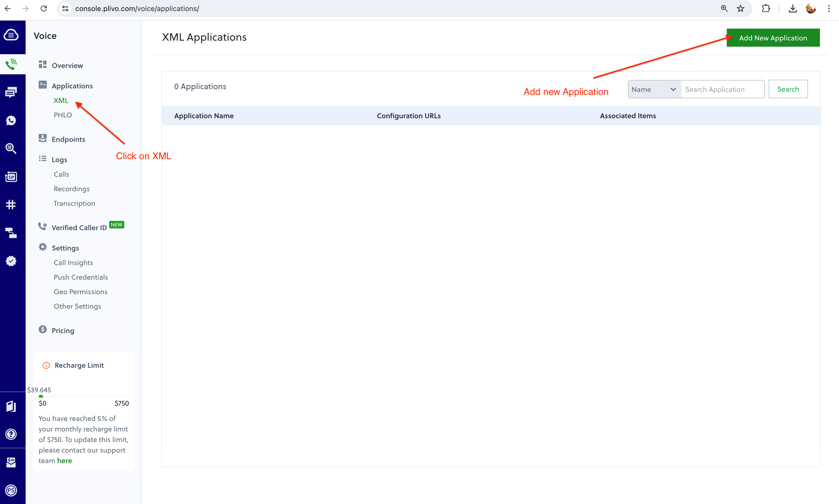The image size is (839, 504).
Task: Open the Lookup globe-search icon in sidebar
Action: 11,148
